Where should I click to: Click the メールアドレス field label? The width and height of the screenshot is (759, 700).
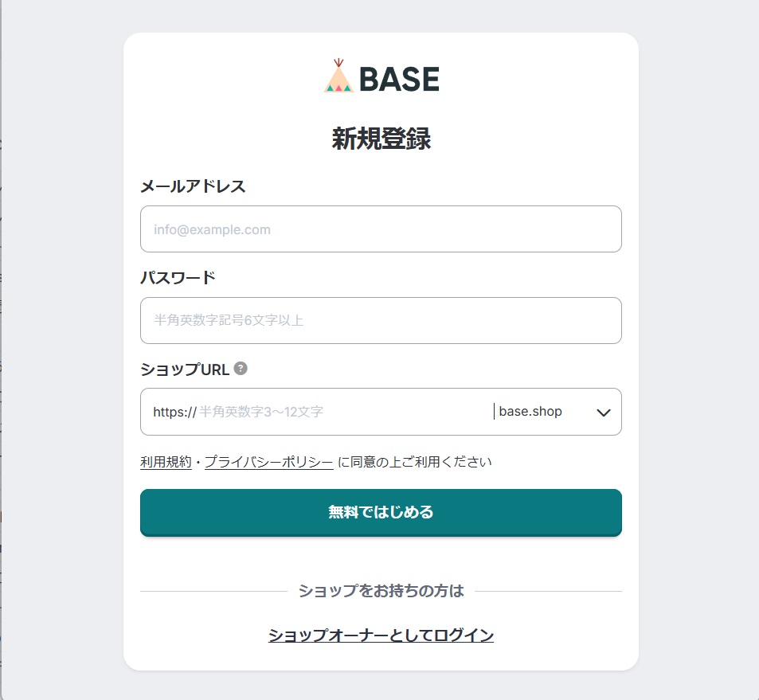point(193,186)
